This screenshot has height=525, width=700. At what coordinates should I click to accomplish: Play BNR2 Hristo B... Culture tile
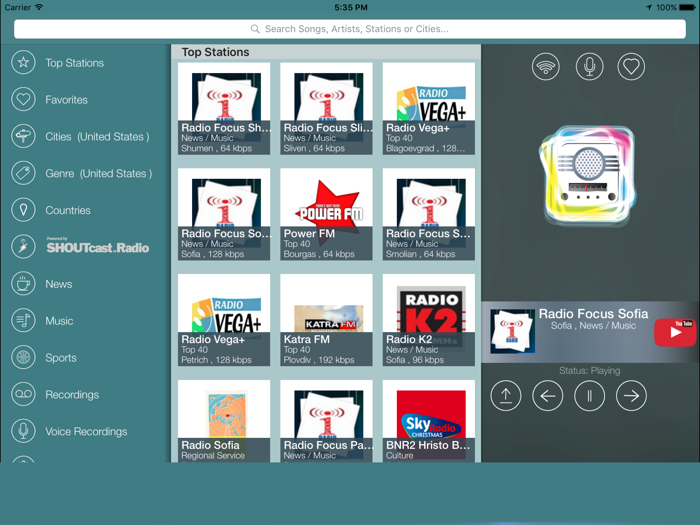[429, 421]
